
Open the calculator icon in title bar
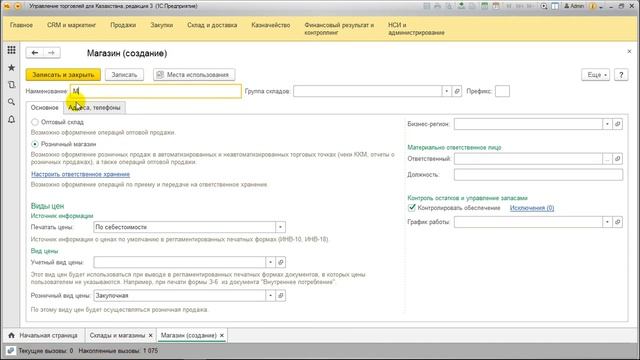[x=484, y=6]
